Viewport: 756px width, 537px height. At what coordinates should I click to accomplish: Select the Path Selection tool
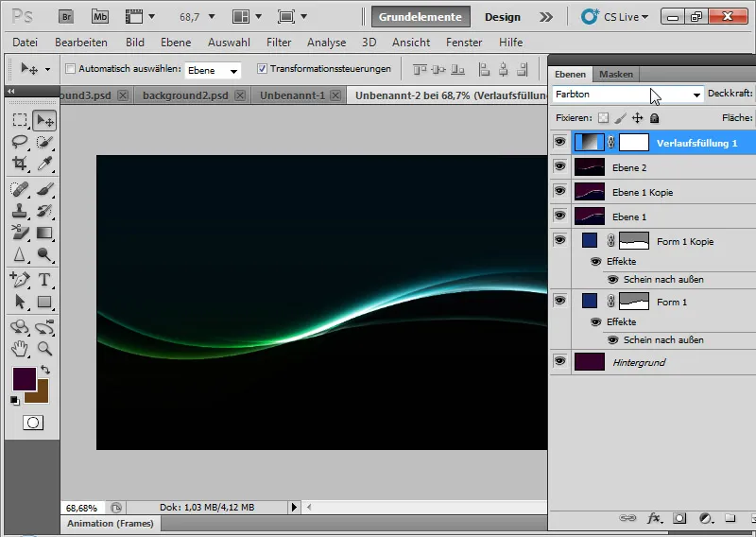pos(20,302)
